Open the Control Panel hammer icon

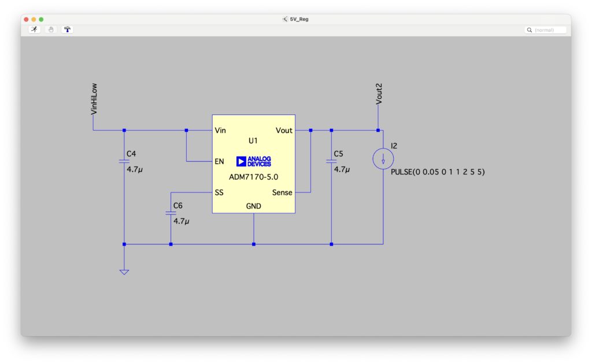coord(68,29)
